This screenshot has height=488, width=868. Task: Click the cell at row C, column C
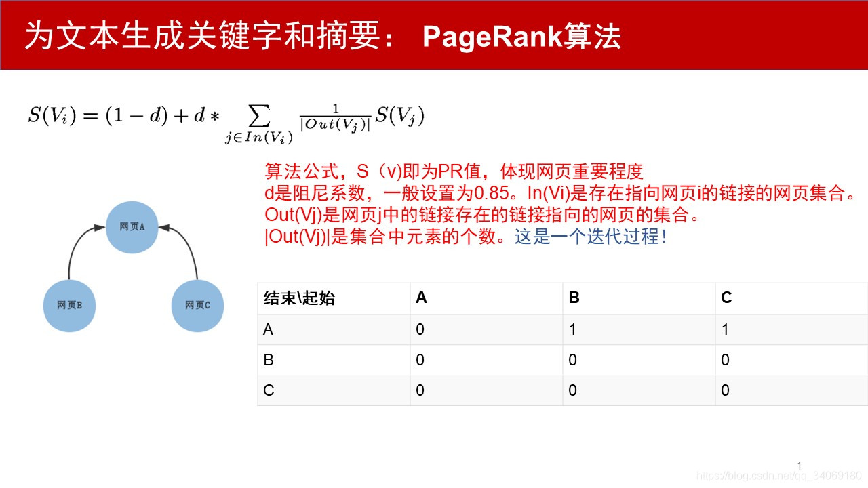pyautogui.click(x=791, y=390)
